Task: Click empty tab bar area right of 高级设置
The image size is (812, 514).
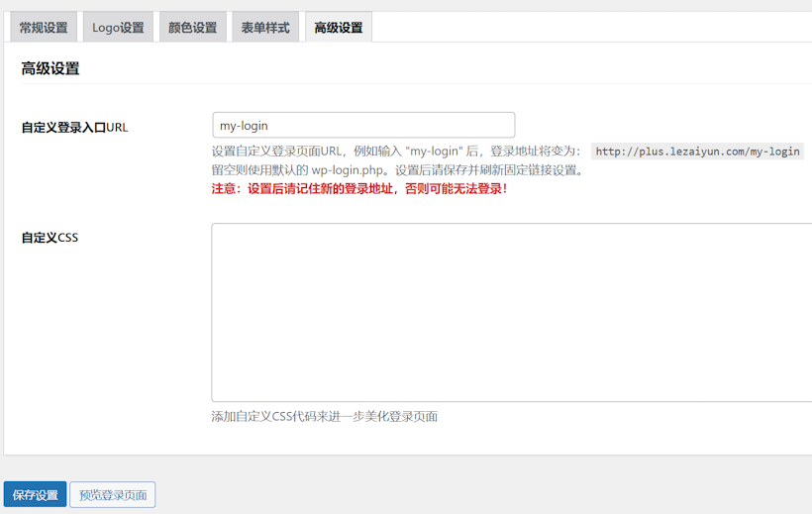Action: pos(594,28)
